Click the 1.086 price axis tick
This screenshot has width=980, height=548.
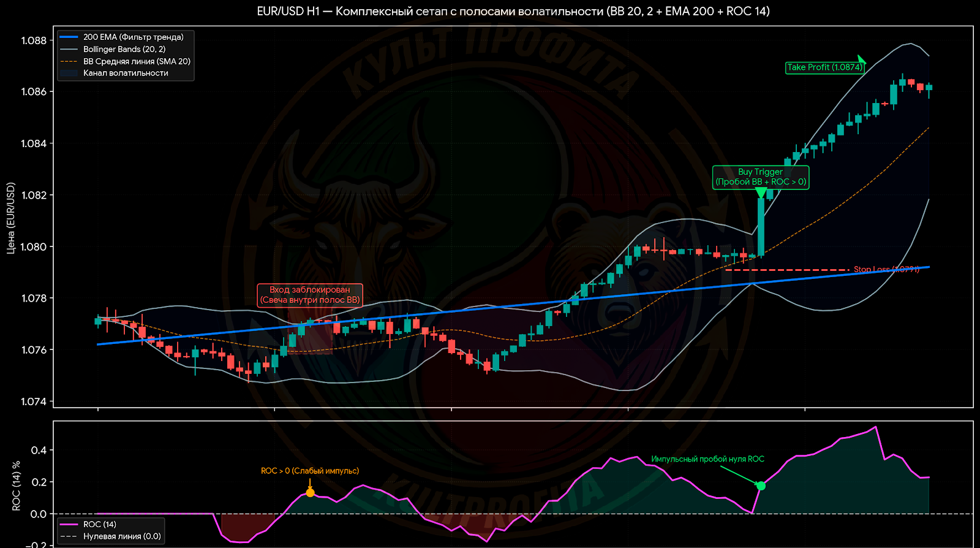34,92
